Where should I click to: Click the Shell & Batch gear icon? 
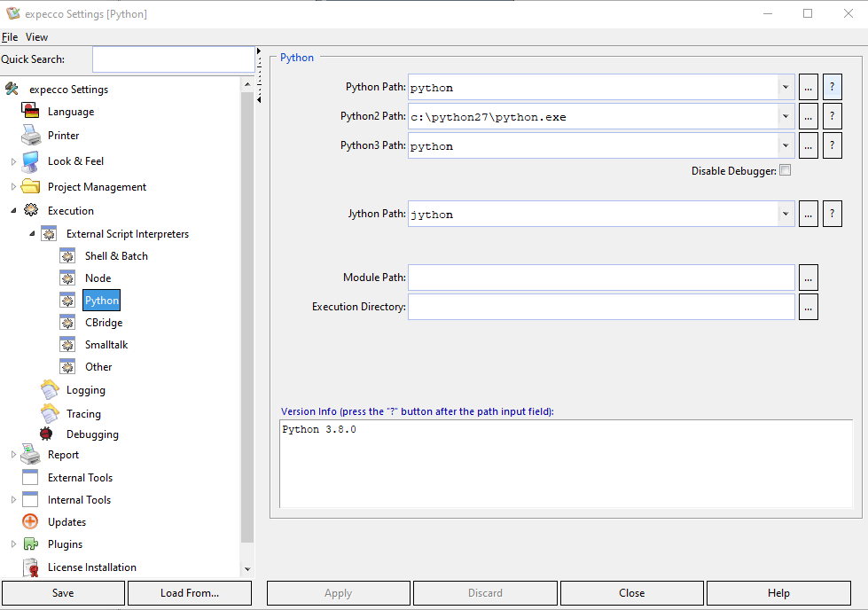click(x=68, y=256)
